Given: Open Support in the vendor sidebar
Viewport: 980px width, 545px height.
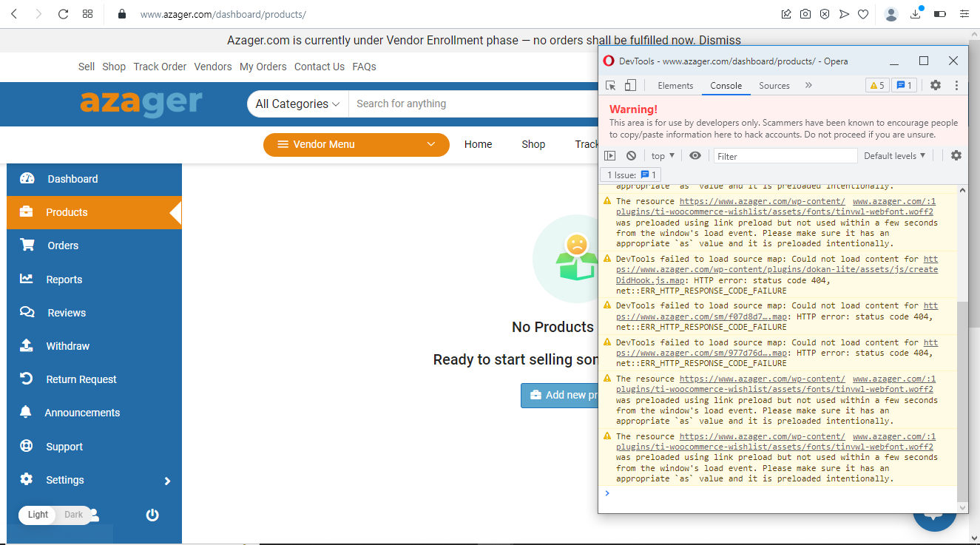Looking at the screenshot, I should pos(94,447).
